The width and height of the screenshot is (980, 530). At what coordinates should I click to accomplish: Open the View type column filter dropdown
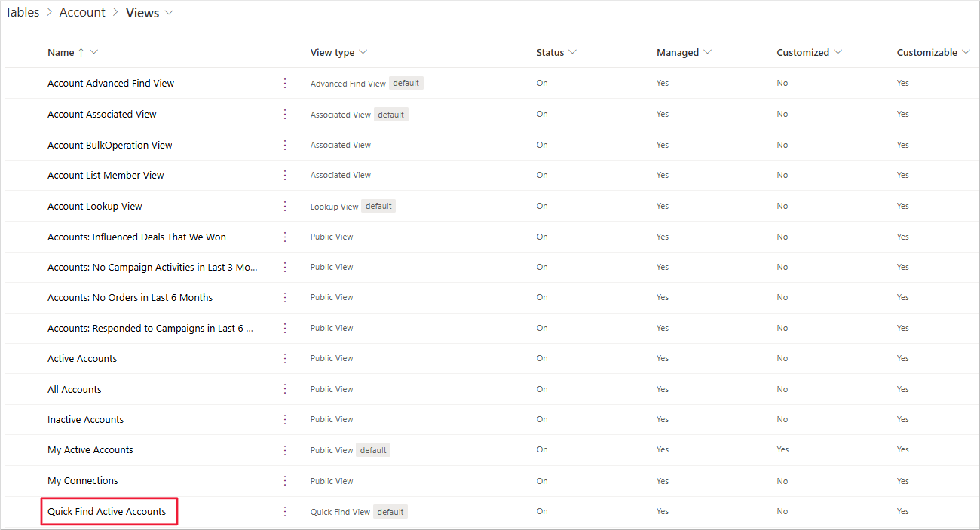tap(363, 52)
